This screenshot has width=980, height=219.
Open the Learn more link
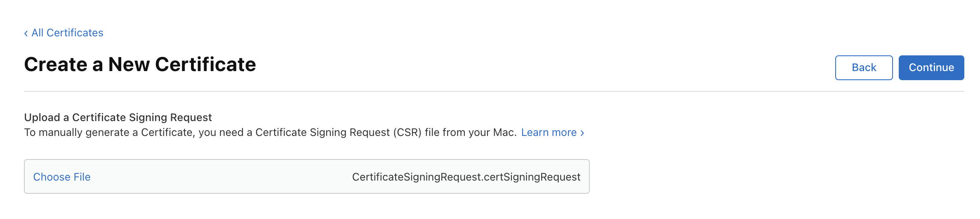coord(549,133)
